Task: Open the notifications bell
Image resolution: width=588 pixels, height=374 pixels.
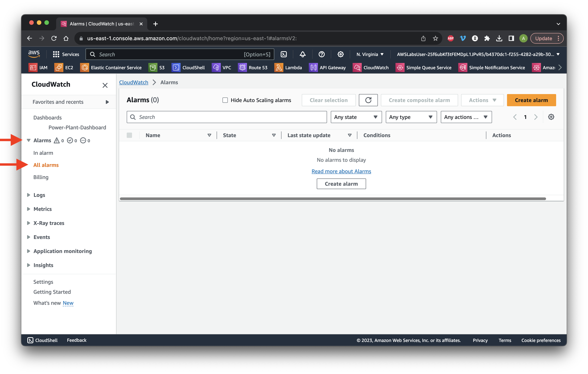Action: 303,54
